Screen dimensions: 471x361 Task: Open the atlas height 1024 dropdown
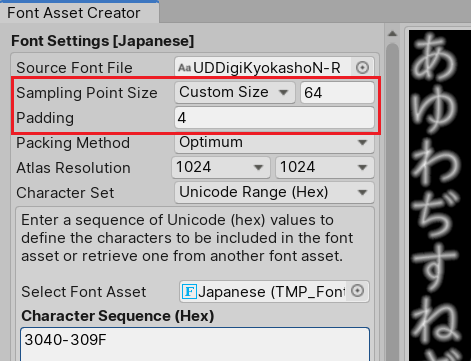tap(325, 167)
